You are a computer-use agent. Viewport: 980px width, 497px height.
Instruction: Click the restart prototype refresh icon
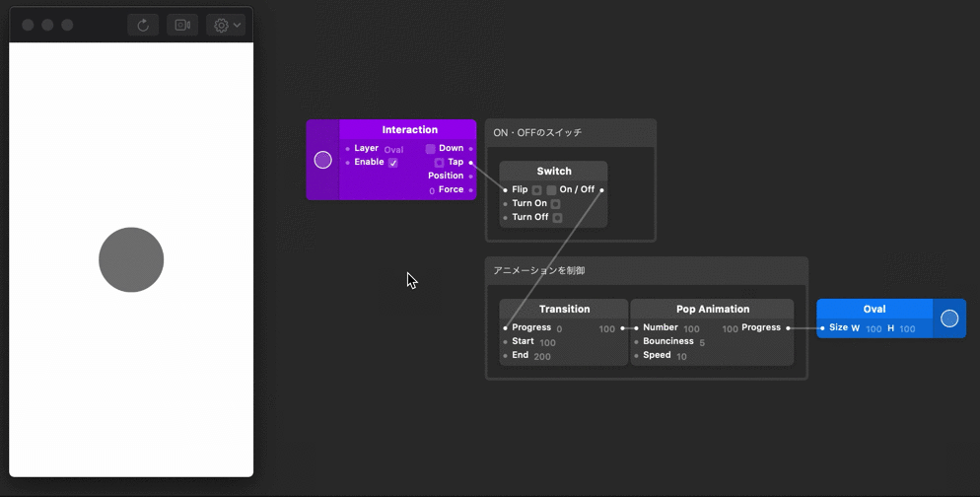point(143,25)
